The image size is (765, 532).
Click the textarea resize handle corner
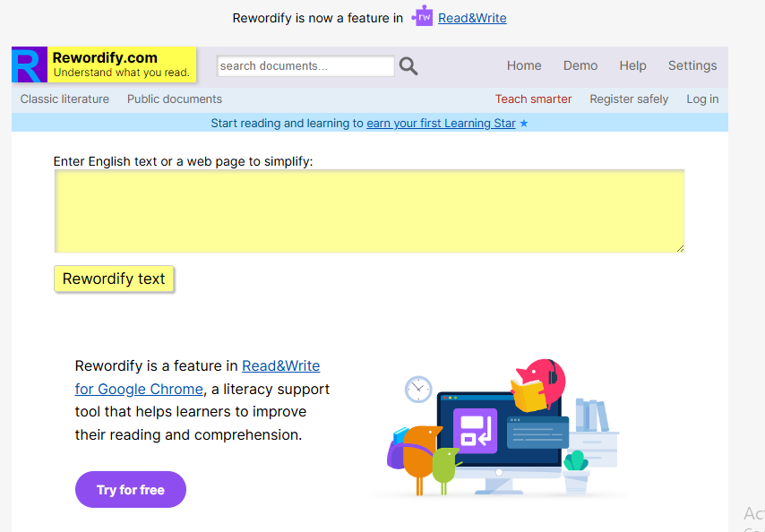click(x=680, y=248)
